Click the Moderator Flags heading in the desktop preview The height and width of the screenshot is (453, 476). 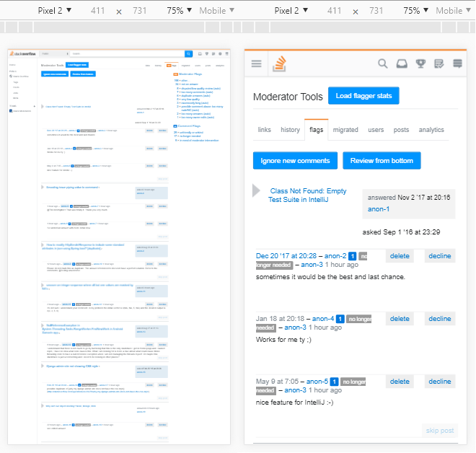190,74
